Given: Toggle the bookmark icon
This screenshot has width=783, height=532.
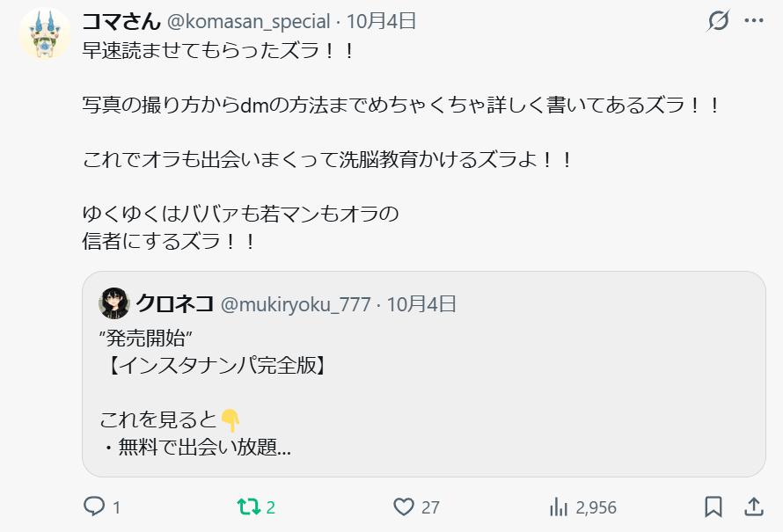Looking at the screenshot, I should (713, 506).
